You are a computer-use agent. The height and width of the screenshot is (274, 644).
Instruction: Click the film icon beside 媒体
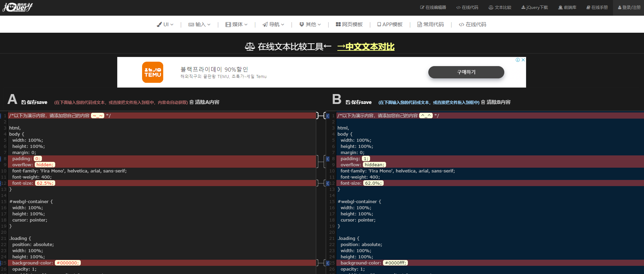click(x=228, y=25)
